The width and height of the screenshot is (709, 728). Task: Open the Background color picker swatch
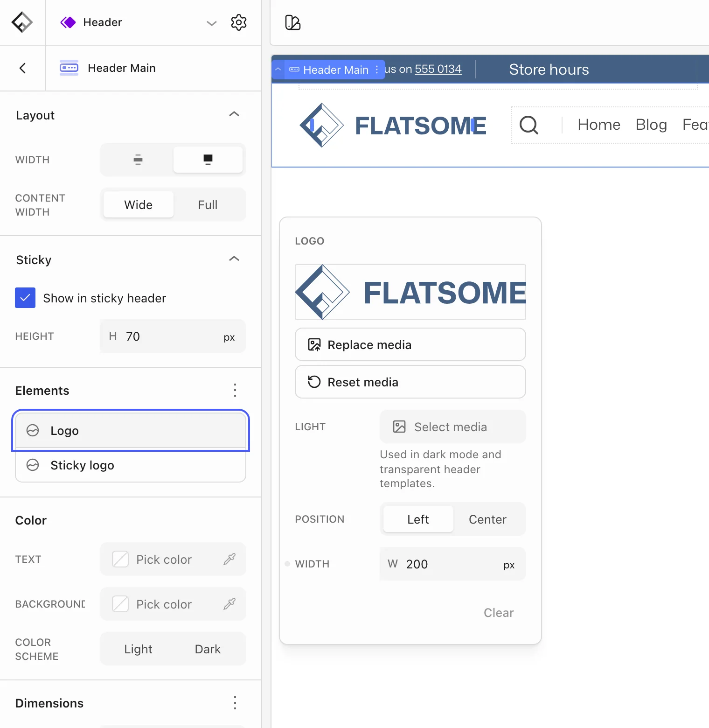(x=120, y=604)
